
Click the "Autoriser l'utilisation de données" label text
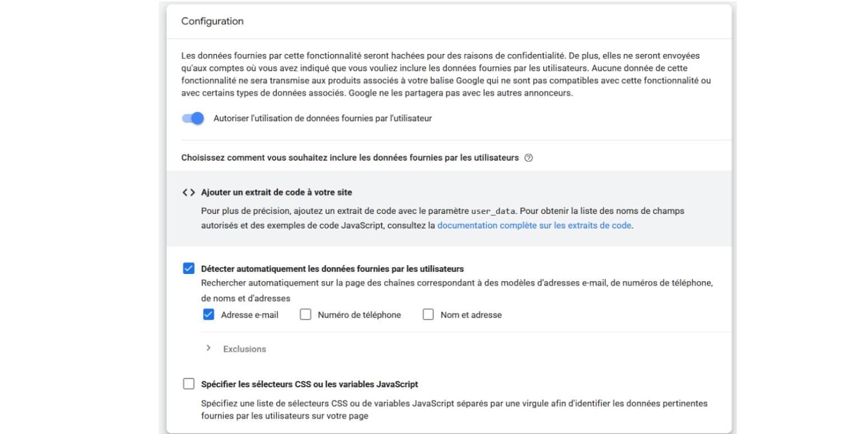coord(322,119)
